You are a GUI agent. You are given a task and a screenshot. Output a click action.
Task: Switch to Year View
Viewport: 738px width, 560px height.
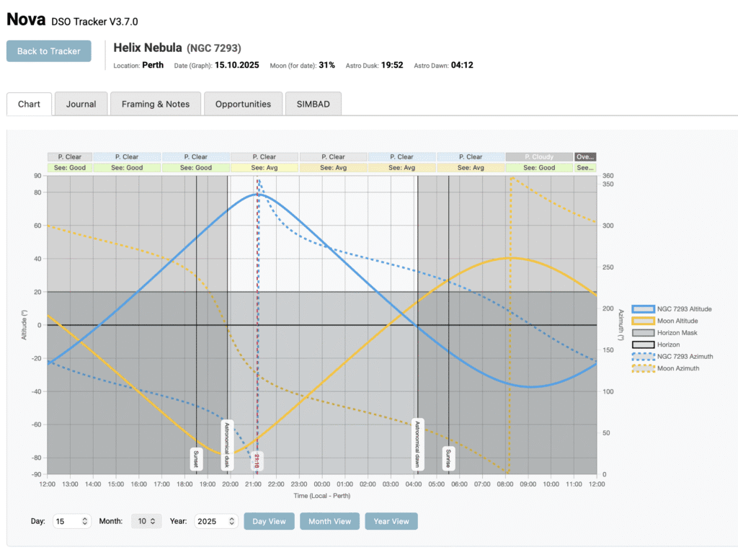click(x=391, y=521)
